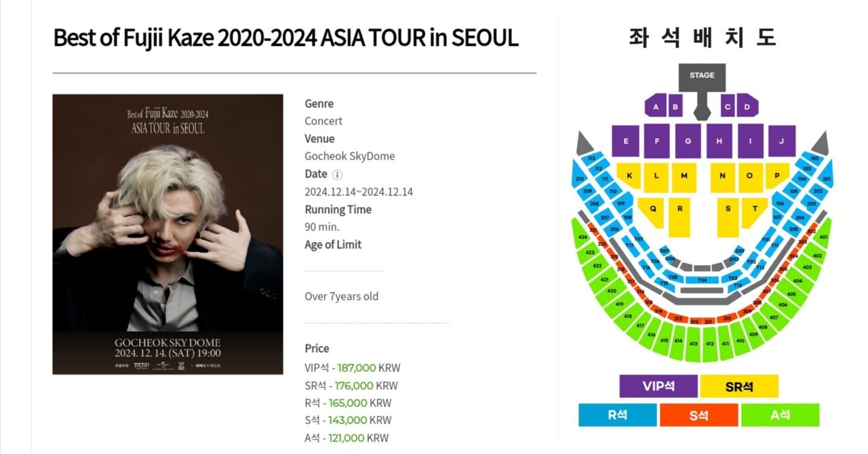Image resolution: width=868 pixels, height=454 pixels.
Task: Click the Gocheok SkyDome venue text
Action: (x=350, y=156)
